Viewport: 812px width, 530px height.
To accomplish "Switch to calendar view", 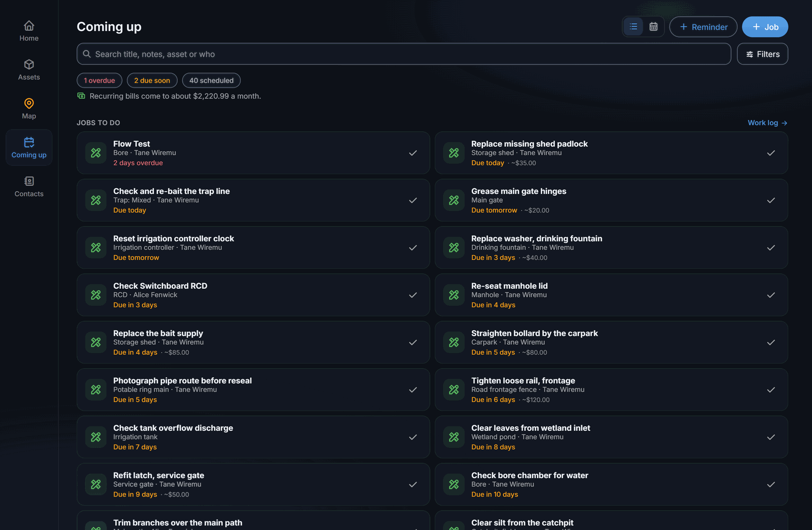I will (x=653, y=27).
